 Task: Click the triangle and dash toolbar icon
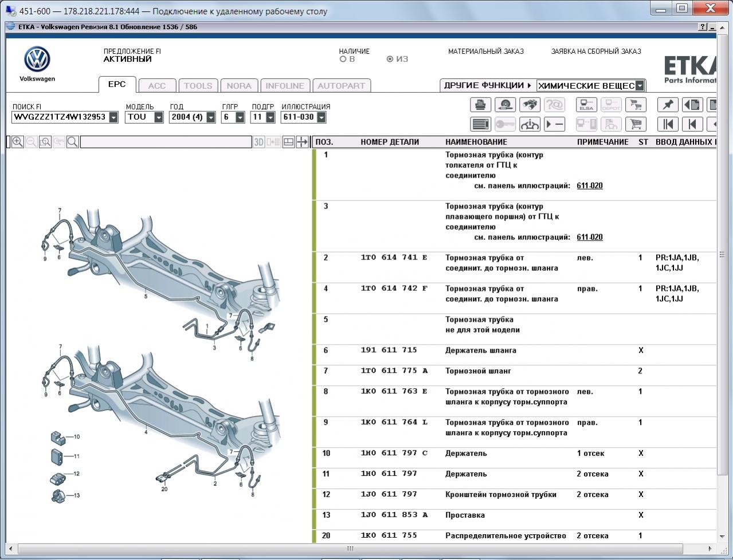click(554, 124)
